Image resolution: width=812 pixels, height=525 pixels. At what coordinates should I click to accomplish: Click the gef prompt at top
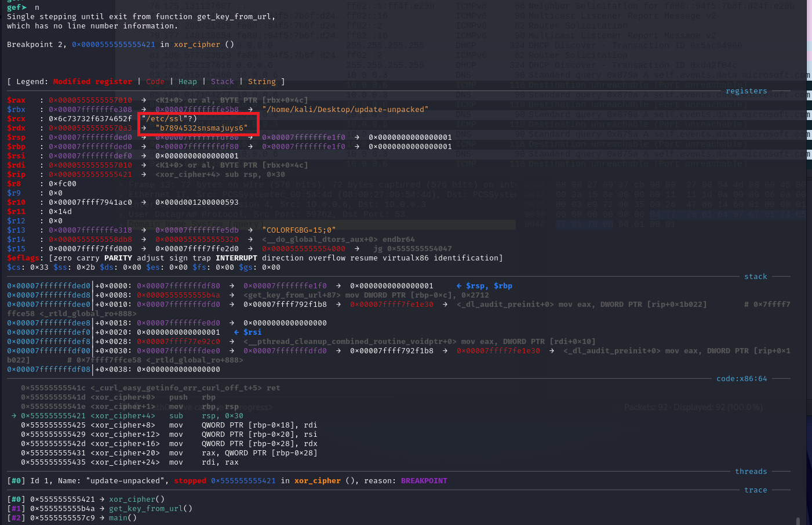[x=16, y=8]
